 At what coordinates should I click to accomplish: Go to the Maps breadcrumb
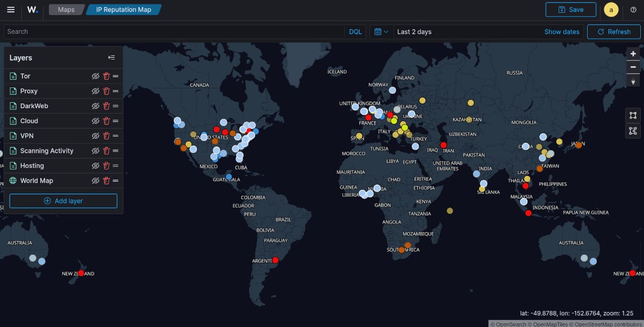(66, 10)
